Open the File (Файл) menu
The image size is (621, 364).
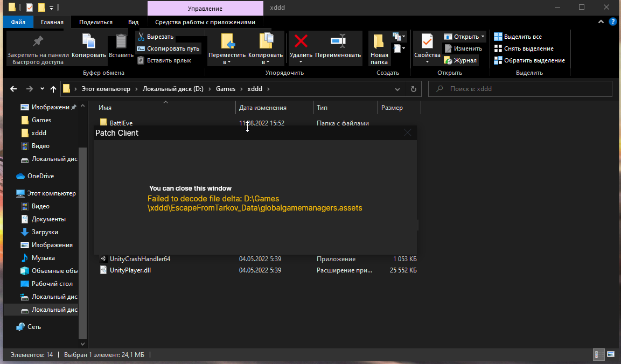18,22
